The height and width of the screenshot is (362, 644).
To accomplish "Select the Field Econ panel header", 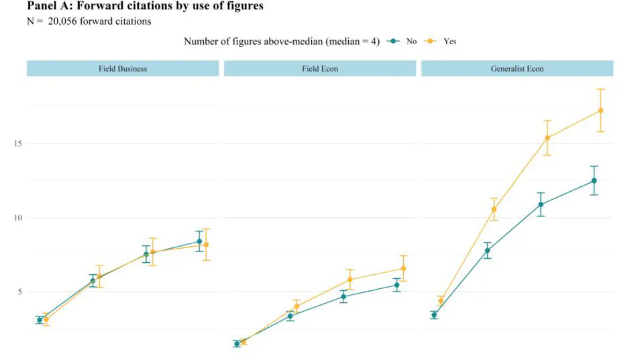I will (x=320, y=68).
